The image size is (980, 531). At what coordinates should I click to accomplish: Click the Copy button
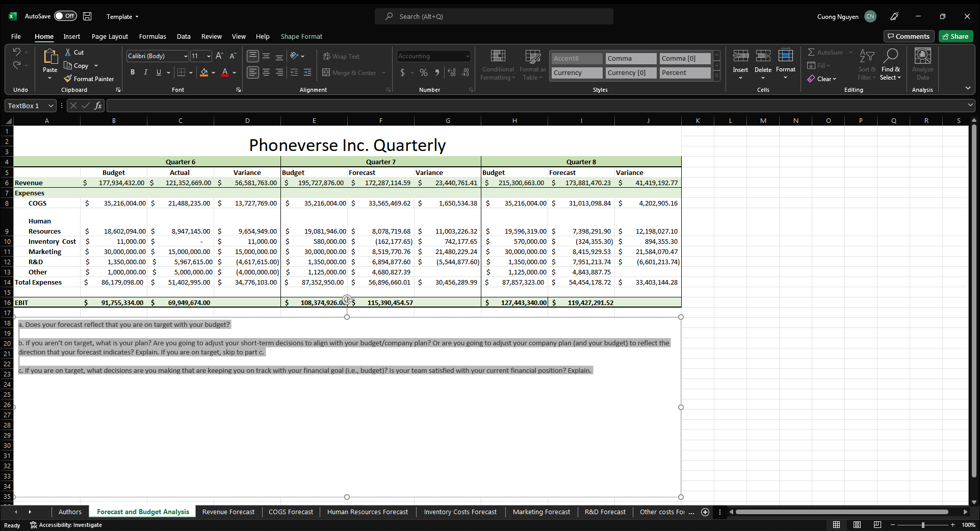76,65
